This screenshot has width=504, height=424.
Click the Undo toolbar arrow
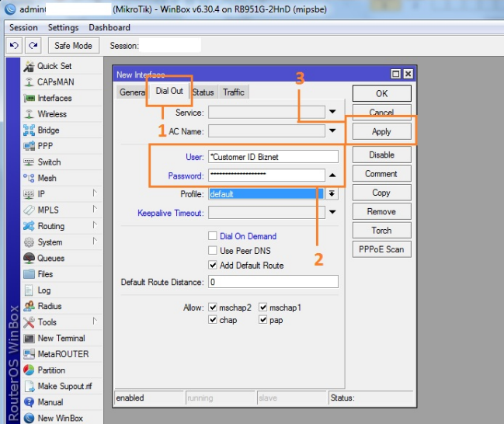[14, 46]
